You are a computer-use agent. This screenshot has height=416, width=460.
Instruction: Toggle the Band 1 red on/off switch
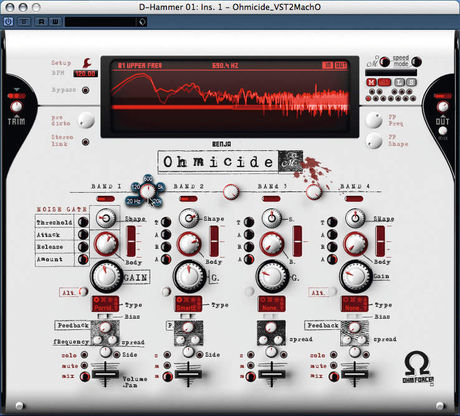coord(106,199)
